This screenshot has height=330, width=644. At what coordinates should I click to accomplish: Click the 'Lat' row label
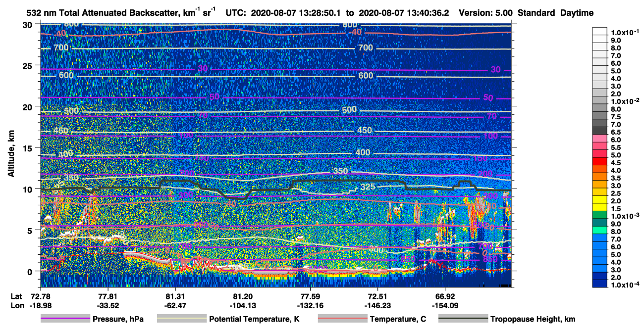(x=16, y=296)
